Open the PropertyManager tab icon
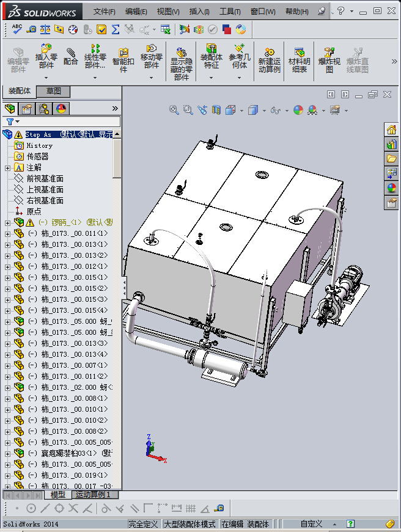Viewport: 401px width, 532px height. [x=27, y=109]
